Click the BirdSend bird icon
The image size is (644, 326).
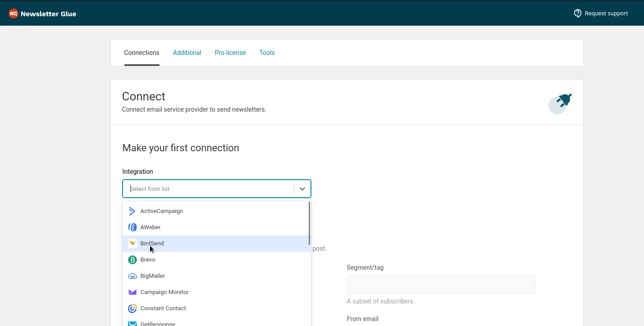point(132,244)
